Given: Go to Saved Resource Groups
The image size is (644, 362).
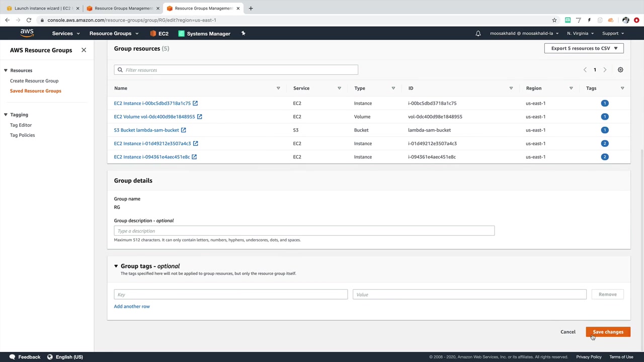Looking at the screenshot, I should click(36, 90).
